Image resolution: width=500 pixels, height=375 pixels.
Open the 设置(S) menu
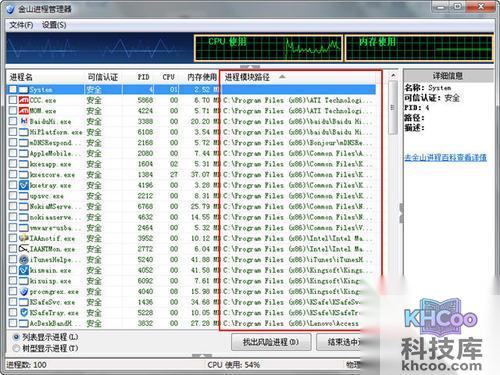(x=54, y=25)
